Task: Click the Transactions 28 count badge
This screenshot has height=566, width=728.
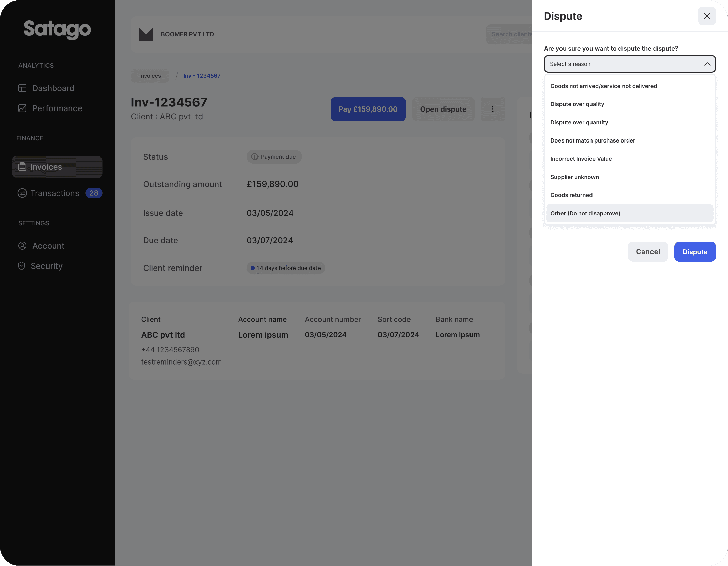Action: tap(94, 193)
